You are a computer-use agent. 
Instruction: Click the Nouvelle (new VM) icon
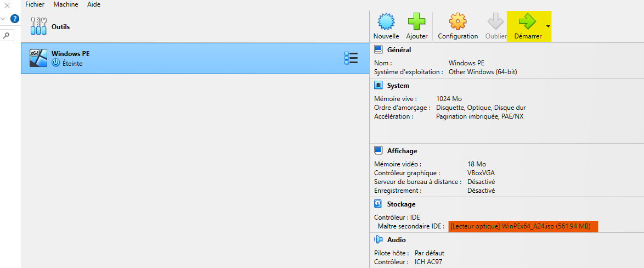[386, 22]
